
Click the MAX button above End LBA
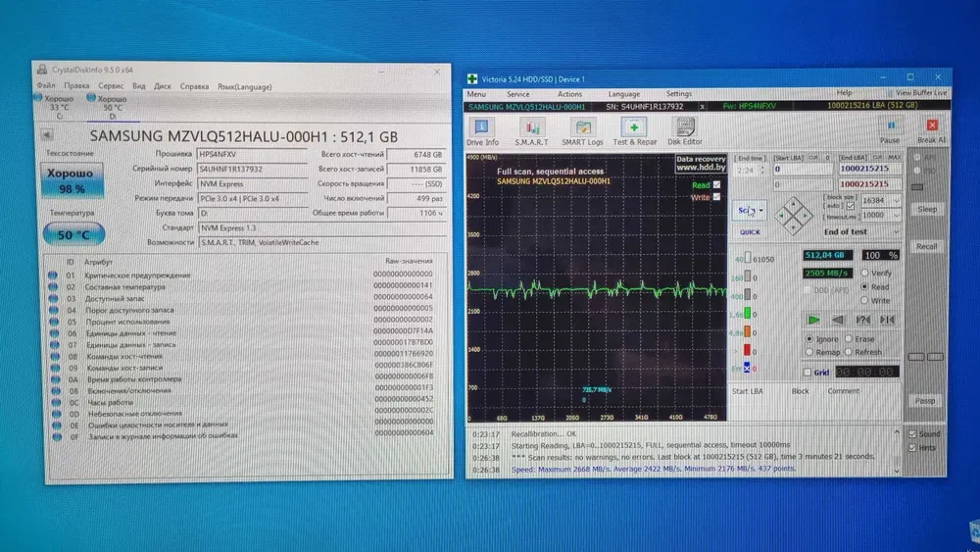[894, 158]
